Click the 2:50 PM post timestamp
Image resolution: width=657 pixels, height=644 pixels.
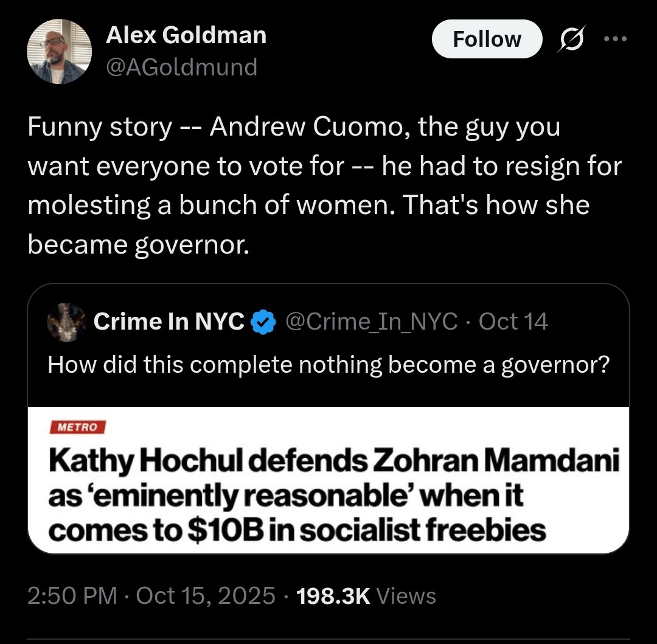(72, 595)
